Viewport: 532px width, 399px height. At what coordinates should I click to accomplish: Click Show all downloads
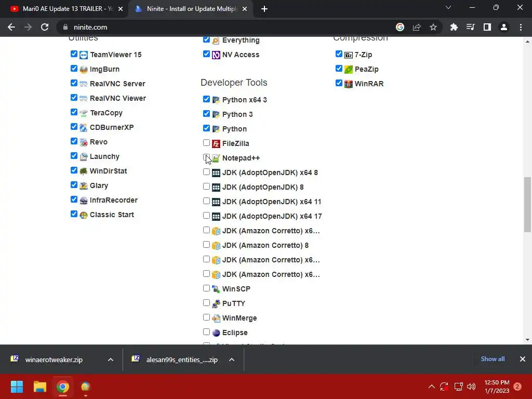click(493, 359)
